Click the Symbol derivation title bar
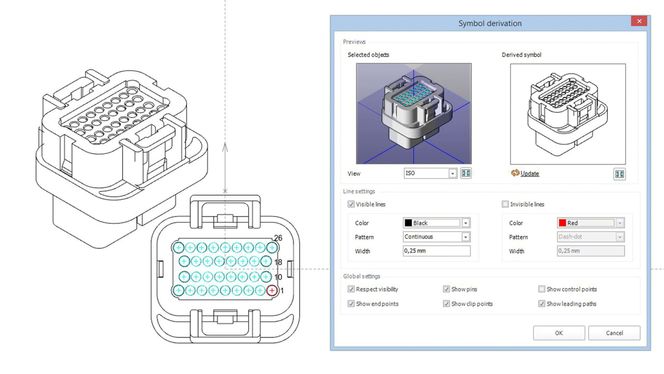 tap(490, 23)
